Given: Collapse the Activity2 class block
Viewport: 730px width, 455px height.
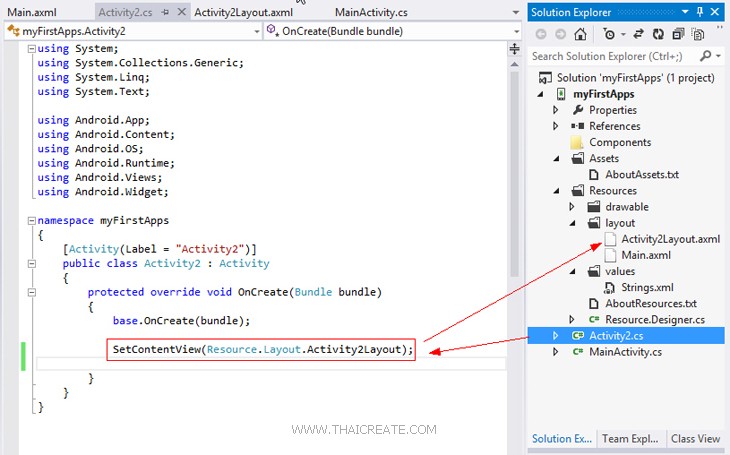Looking at the screenshot, I should [32, 264].
